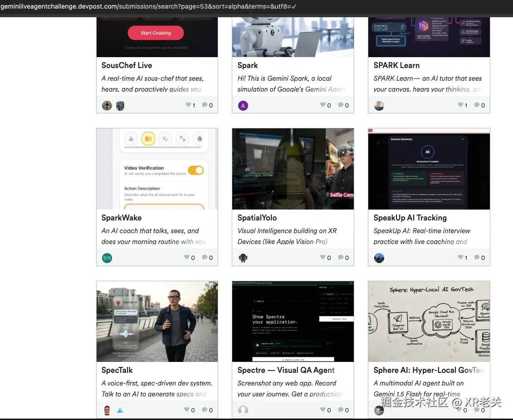Click 'SPARK Learn— an AI tutor that sees' description
This screenshot has width=513, height=420.
[x=428, y=78]
